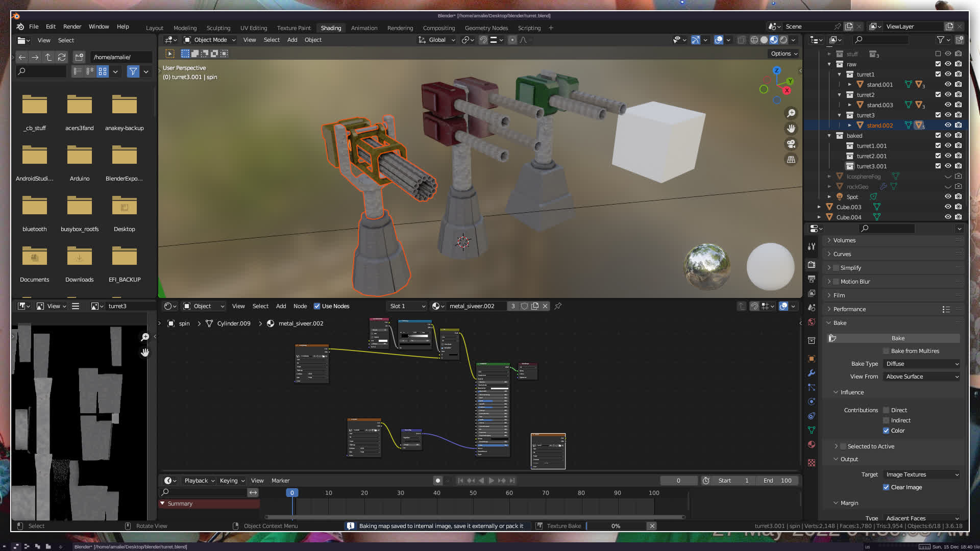Viewport: 980px width, 551px height.
Task: Open the Render menu
Action: 72,27
